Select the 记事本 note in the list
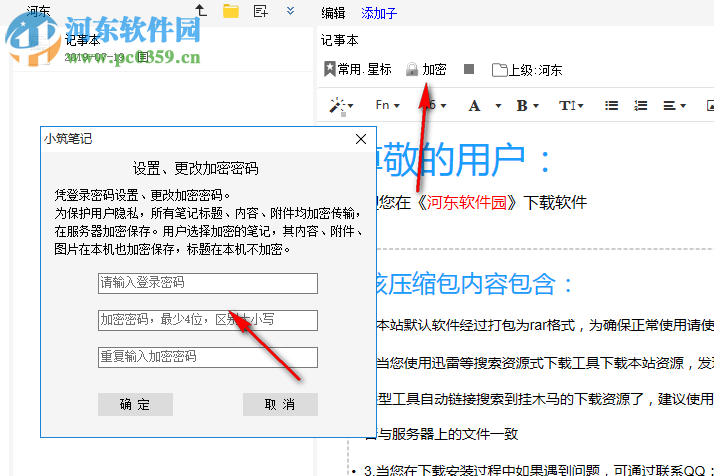The width and height of the screenshot is (714, 476). tap(163, 48)
